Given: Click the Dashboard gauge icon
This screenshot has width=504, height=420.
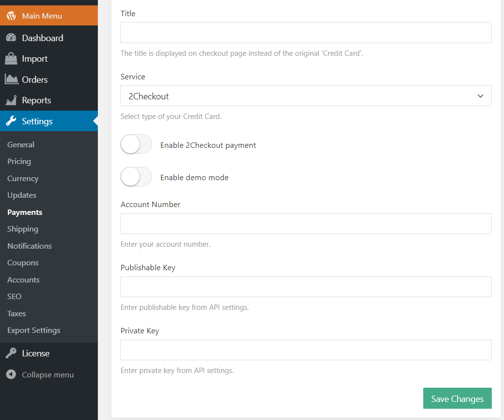Looking at the screenshot, I should click(x=11, y=38).
